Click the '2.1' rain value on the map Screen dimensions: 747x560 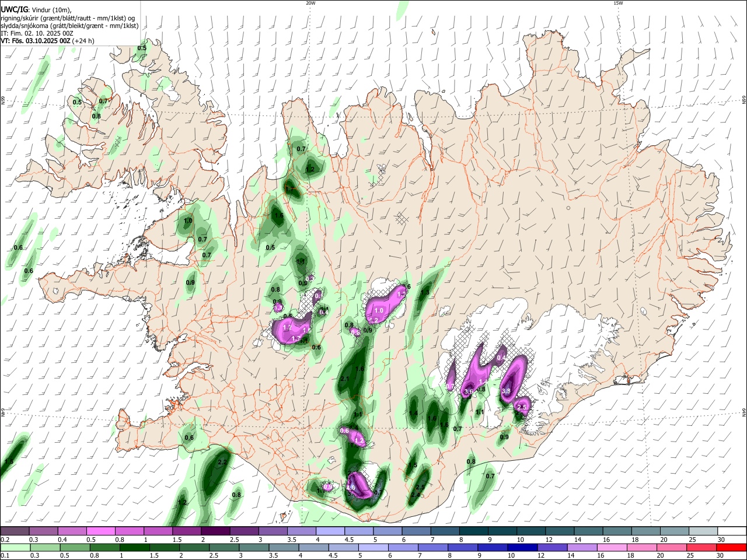tap(344, 379)
